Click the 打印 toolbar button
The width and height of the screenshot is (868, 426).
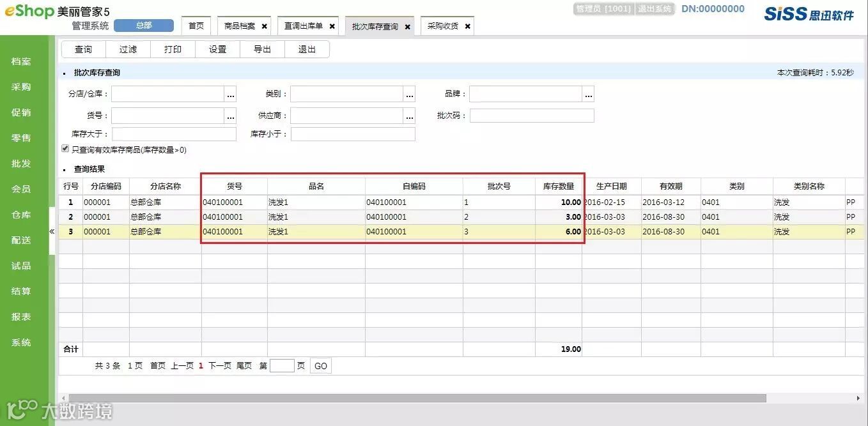tap(173, 49)
